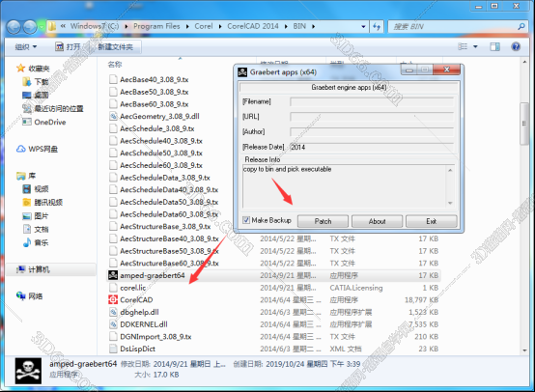Select the amped-graebert64 skull icon file
The width and height of the screenshot is (535, 392).
click(x=113, y=275)
